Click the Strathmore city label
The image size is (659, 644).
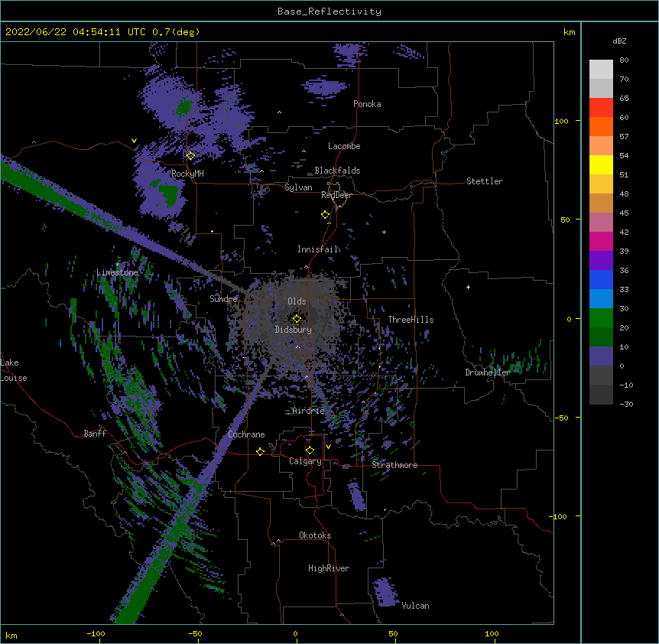tap(394, 465)
